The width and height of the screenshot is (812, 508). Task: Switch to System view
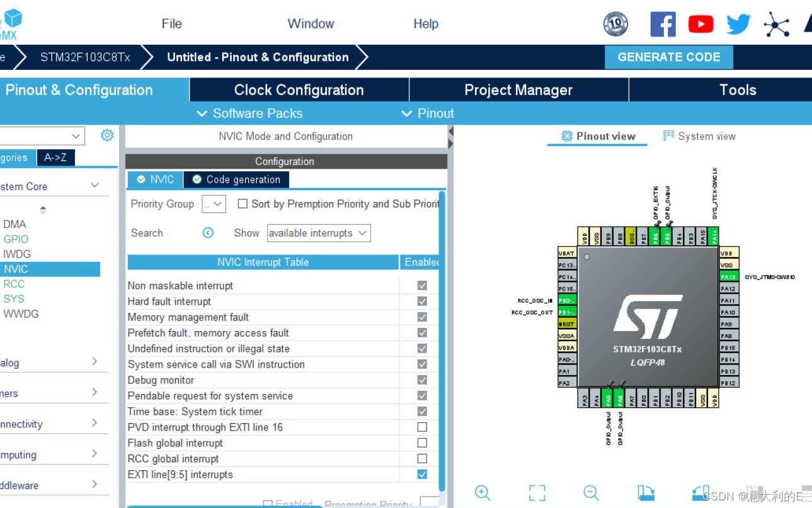tap(699, 136)
